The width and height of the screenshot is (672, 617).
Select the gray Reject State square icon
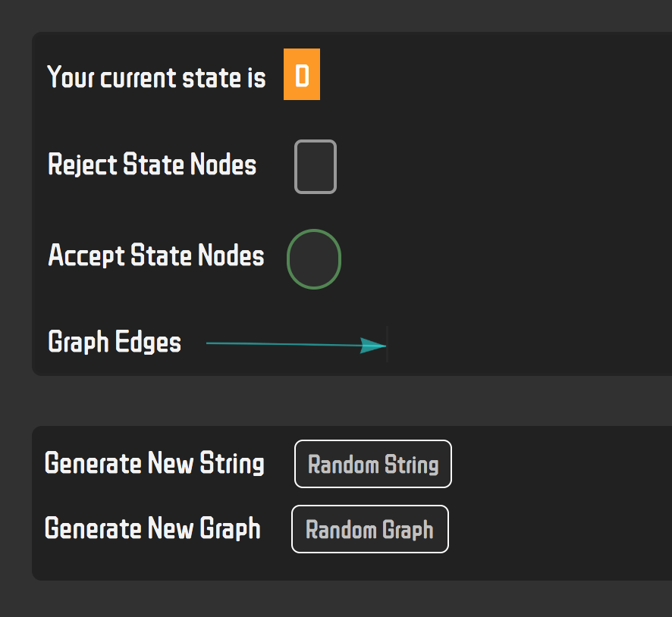click(x=316, y=167)
